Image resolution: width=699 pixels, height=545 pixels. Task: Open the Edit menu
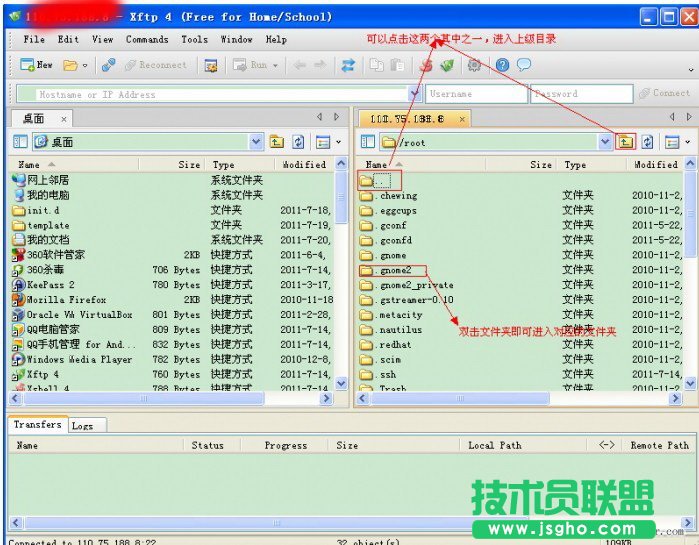pos(68,39)
